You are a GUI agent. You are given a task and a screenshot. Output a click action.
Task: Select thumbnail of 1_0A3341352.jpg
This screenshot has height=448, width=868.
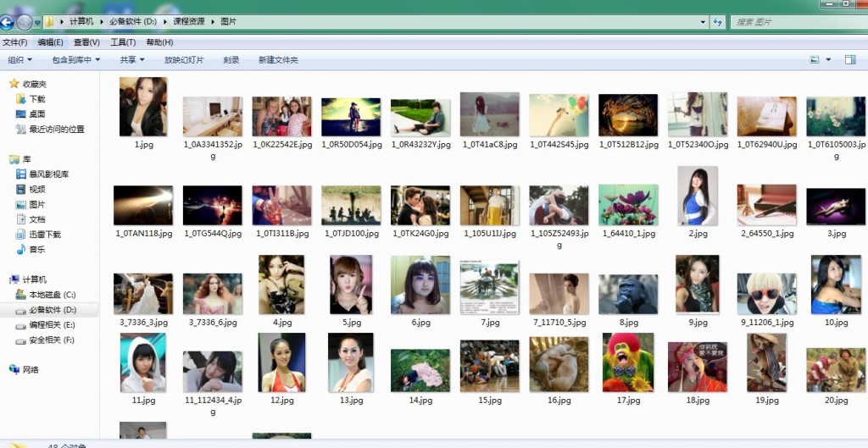pyautogui.click(x=213, y=117)
